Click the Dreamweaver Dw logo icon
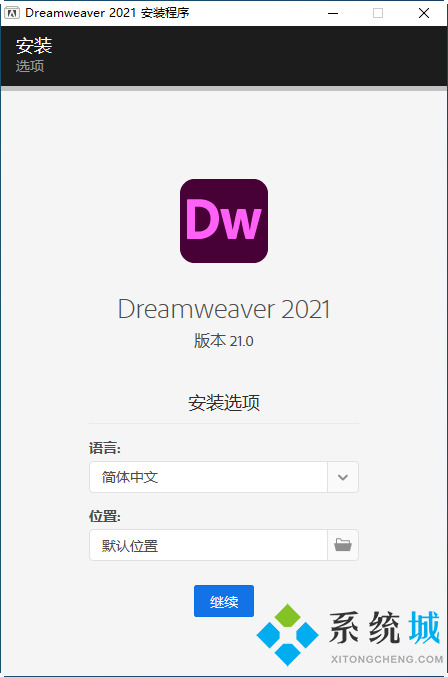Viewport: 448px width, 677px height. (224, 221)
